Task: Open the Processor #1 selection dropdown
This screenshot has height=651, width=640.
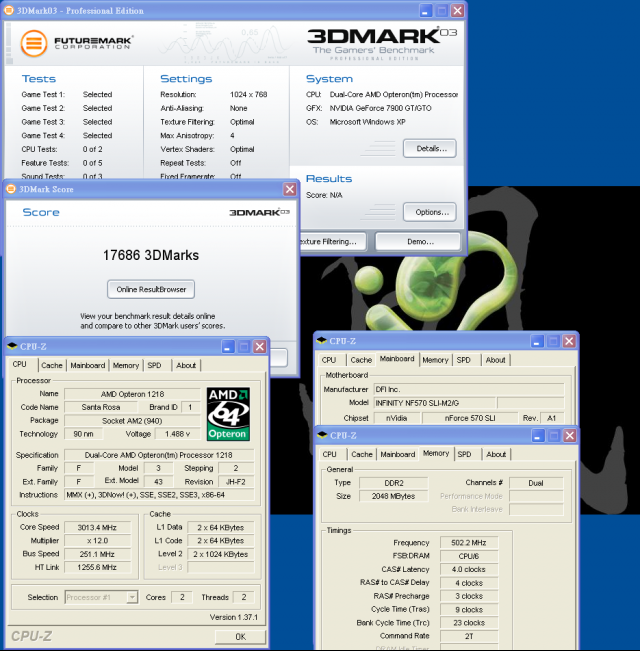Action: coord(132,597)
